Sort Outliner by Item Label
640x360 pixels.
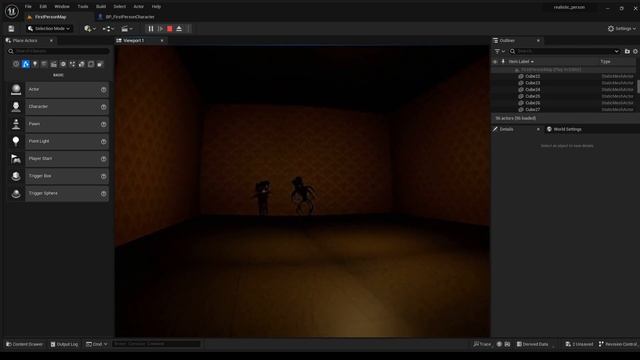pyautogui.click(x=521, y=62)
